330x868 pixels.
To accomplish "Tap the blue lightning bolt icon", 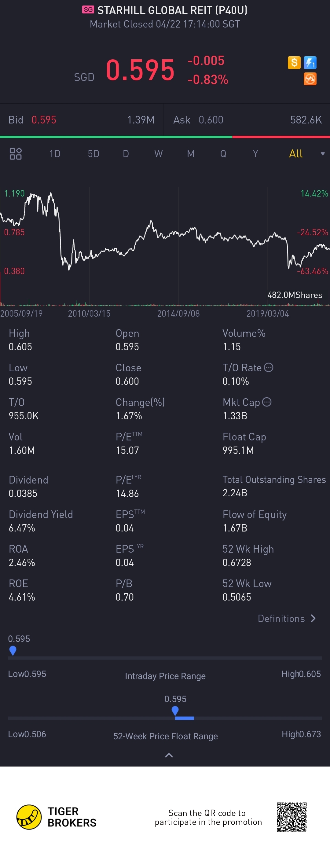I will click(x=310, y=62).
